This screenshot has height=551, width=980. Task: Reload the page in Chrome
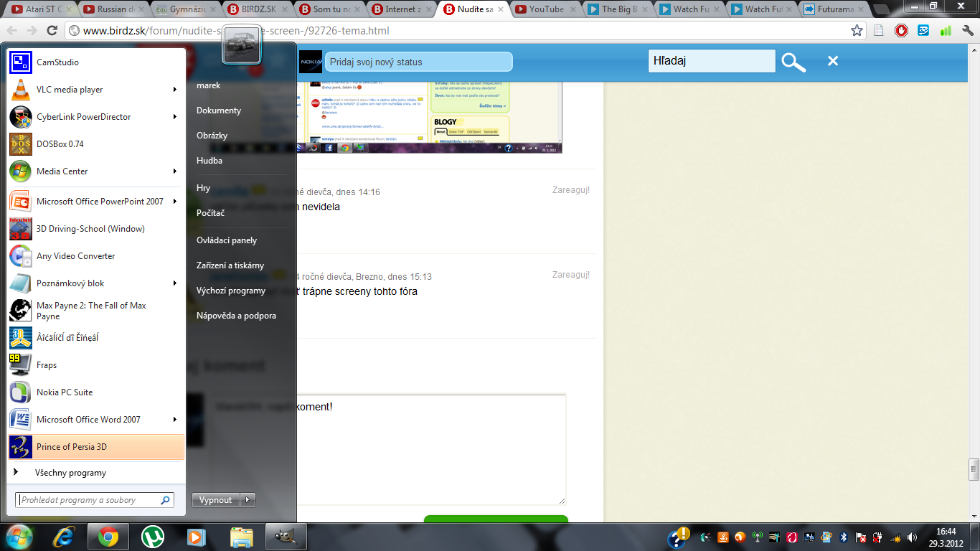[52, 31]
